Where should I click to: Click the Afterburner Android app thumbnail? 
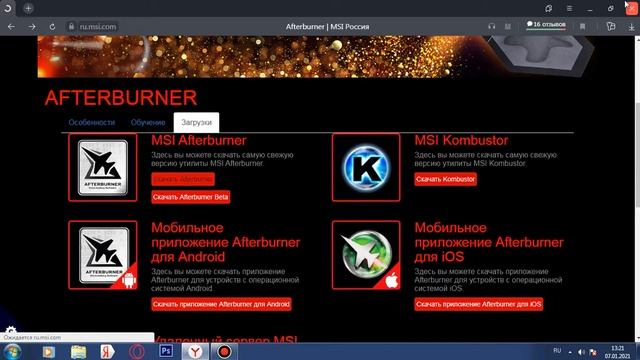coord(103,255)
